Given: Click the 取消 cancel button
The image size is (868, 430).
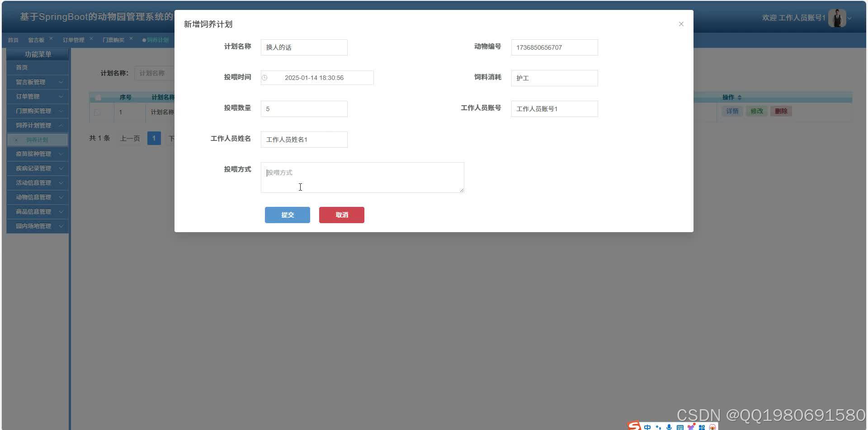Looking at the screenshot, I should pos(341,215).
